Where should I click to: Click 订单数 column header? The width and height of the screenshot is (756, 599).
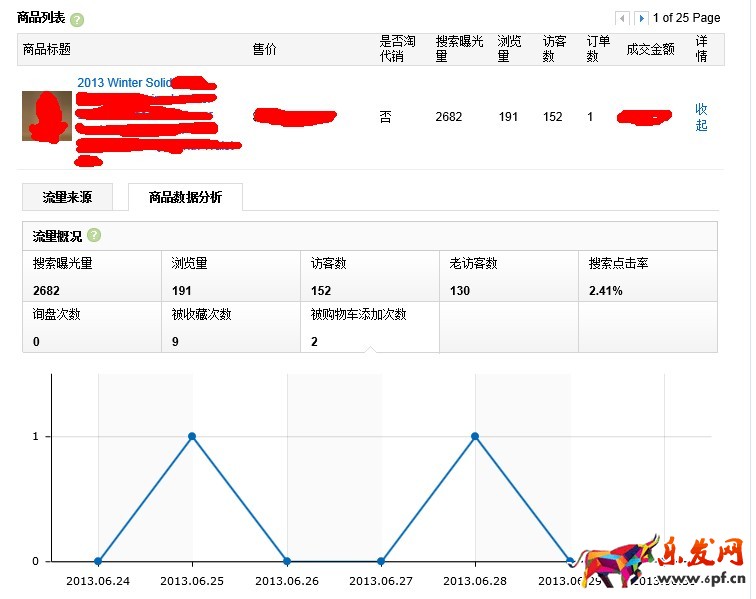[x=598, y=49]
